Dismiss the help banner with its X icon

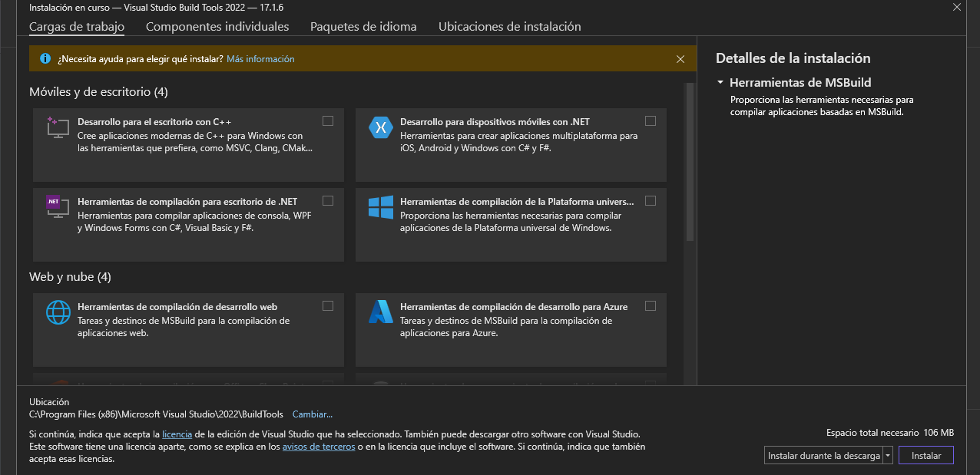point(680,58)
